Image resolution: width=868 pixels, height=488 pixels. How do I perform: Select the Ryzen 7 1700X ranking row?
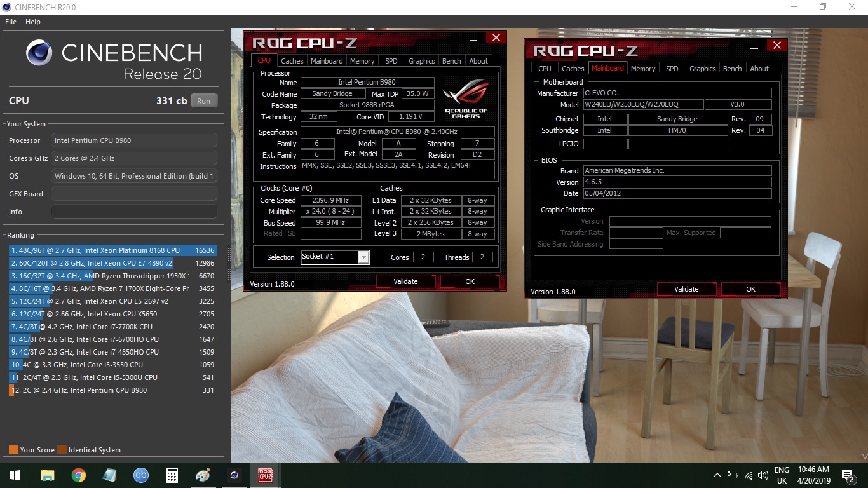pyautogui.click(x=113, y=288)
